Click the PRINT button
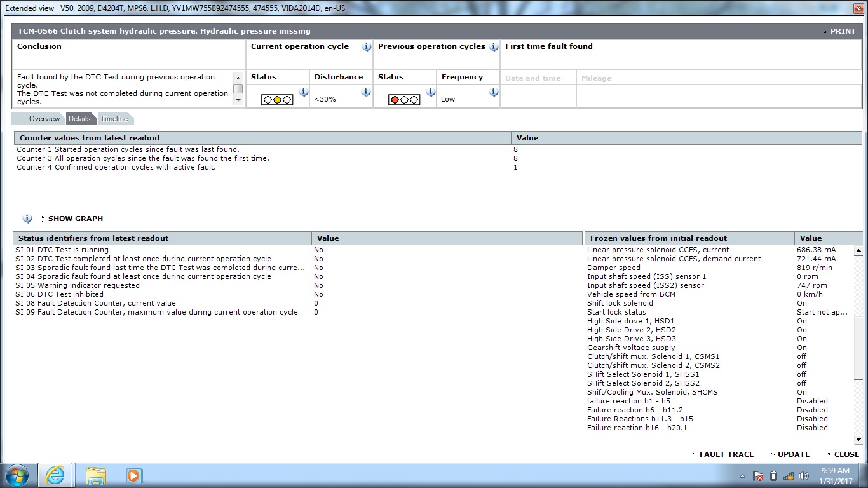The image size is (868, 488). (842, 31)
